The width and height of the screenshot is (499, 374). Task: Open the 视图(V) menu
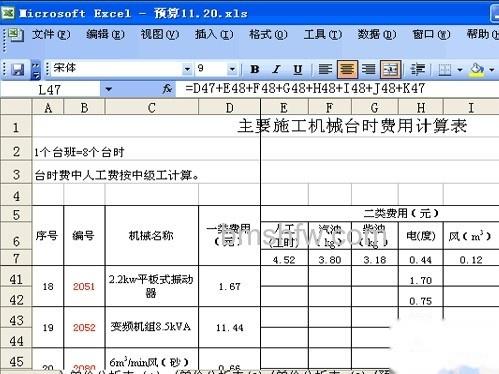[160, 34]
